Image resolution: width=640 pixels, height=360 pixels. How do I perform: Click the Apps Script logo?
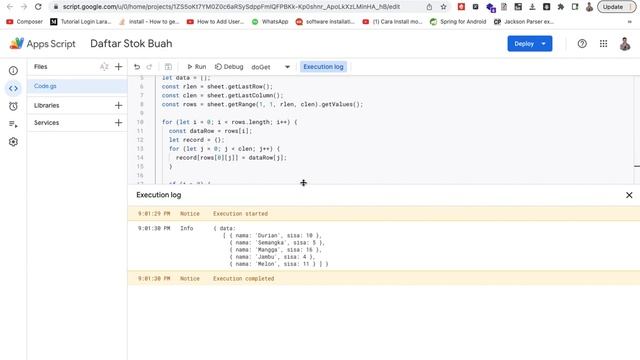tap(42, 43)
